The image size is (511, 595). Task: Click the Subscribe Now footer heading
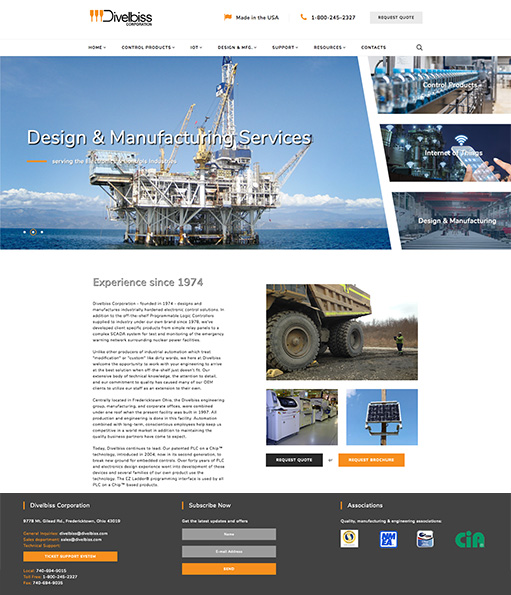pyautogui.click(x=209, y=505)
